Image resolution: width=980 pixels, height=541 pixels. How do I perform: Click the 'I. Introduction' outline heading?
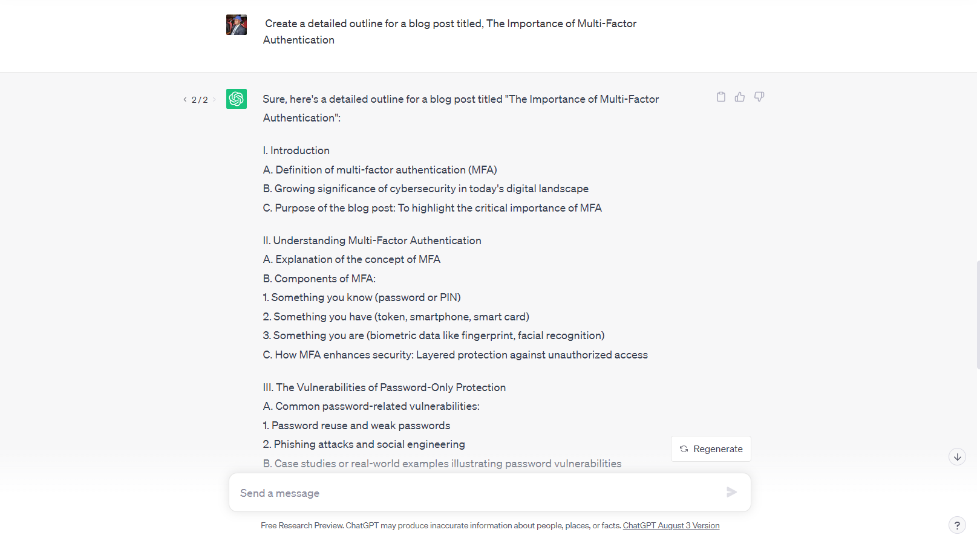(x=296, y=151)
